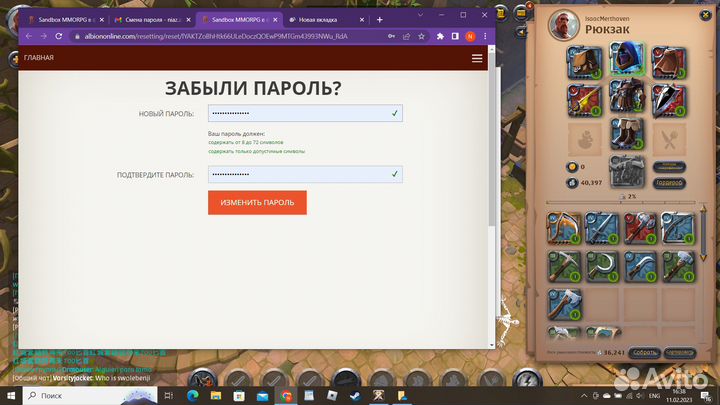Select the dark bow on blue background
The height and width of the screenshot is (405, 720).
pos(678,228)
